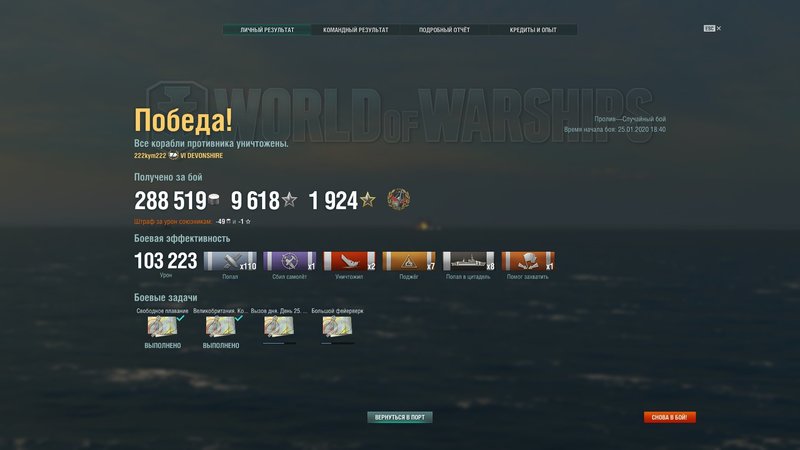The image size is (800, 450).
Task: Close results screen with ESC icon
Action: click(x=712, y=29)
